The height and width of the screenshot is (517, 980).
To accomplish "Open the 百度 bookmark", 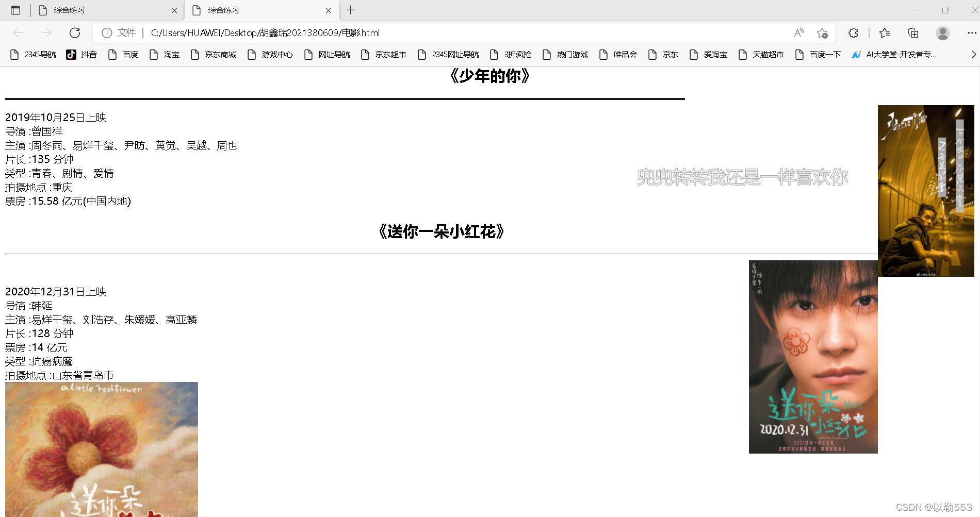I will tap(123, 55).
